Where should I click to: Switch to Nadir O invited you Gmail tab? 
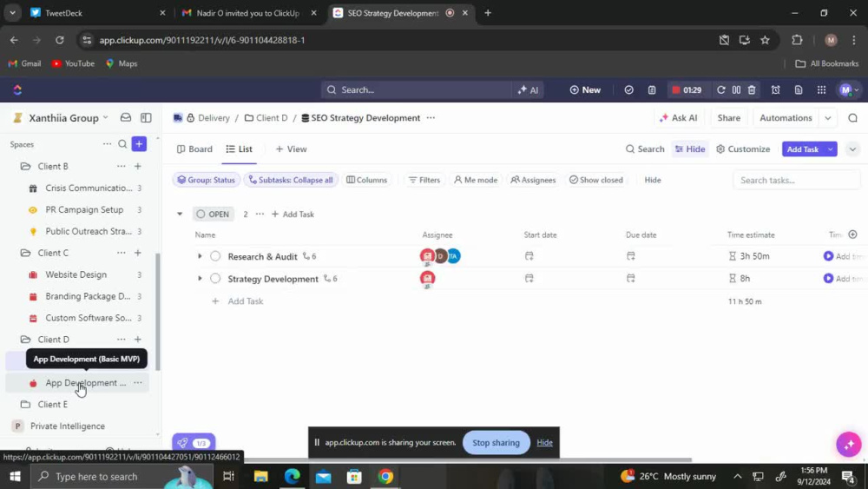248,13
